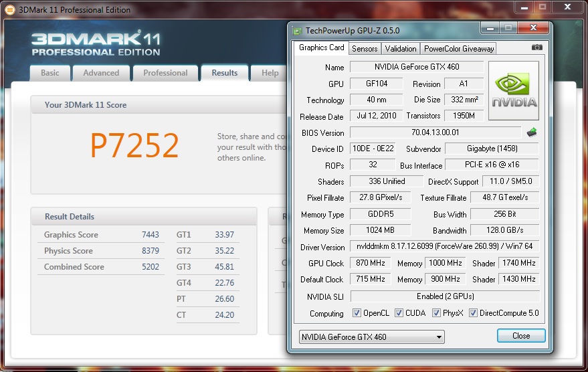The image size is (588, 372).
Task: Toggle the CUDA checkbox
Action: 399,312
